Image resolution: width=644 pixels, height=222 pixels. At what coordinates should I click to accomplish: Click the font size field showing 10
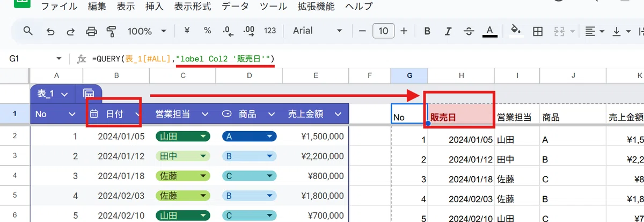coord(384,31)
